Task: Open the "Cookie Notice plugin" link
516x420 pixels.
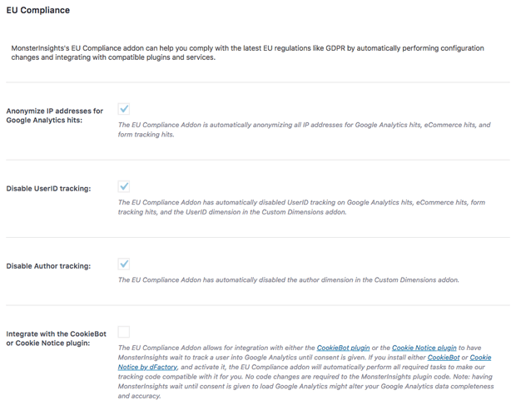Action: point(424,348)
